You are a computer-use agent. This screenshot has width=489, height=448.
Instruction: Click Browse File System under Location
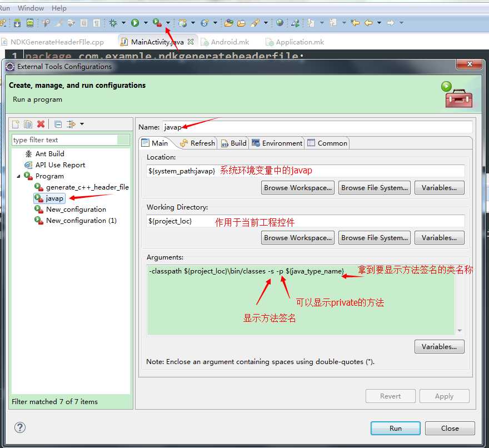[x=375, y=188]
